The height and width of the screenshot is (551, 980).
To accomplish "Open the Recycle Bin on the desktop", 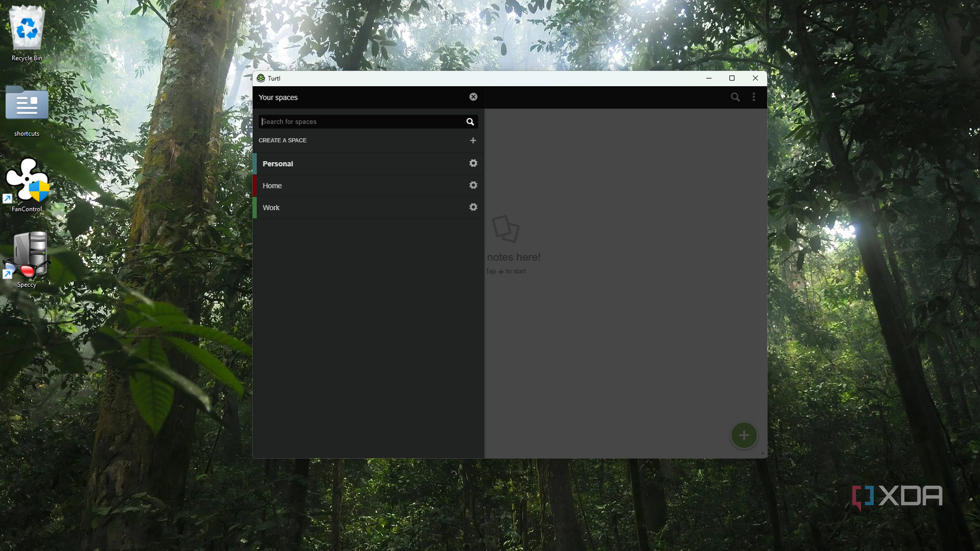I will pos(27,30).
